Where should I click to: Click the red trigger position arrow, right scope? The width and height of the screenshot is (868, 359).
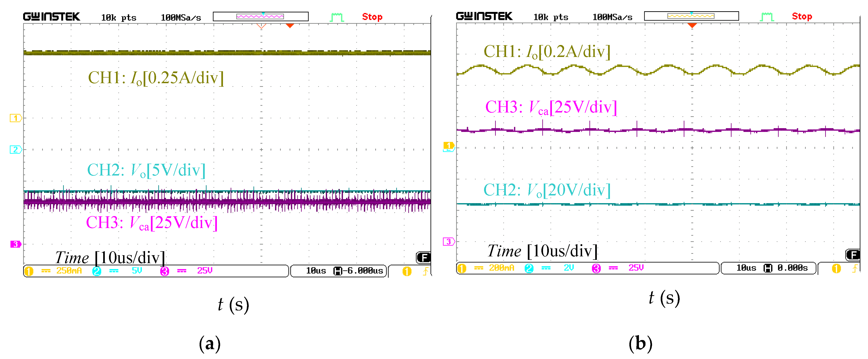point(692,26)
